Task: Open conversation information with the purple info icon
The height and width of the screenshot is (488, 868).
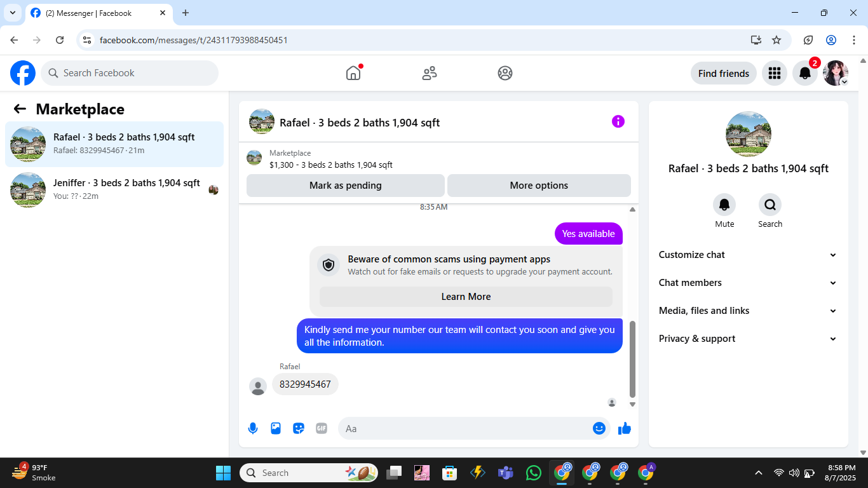Action: 618,121
